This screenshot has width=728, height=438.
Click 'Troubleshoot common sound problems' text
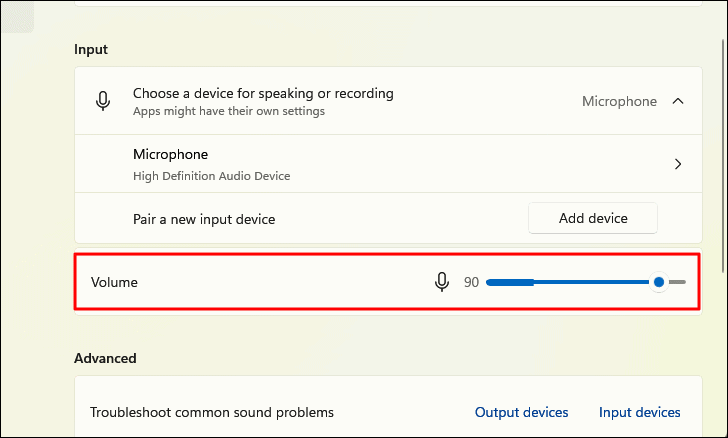(212, 412)
